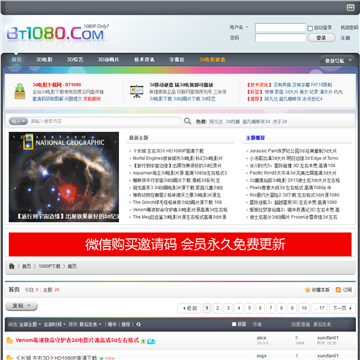The width and height of the screenshot is (360, 360).
Task: Open Mortal Engines thread in latest topics
Action: [177, 158]
